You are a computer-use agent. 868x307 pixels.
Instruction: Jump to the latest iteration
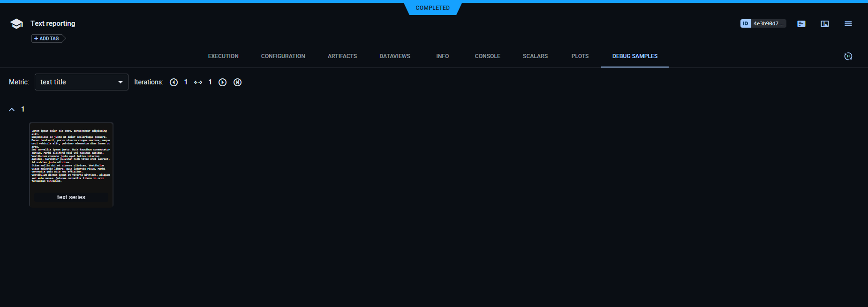click(238, 82)
